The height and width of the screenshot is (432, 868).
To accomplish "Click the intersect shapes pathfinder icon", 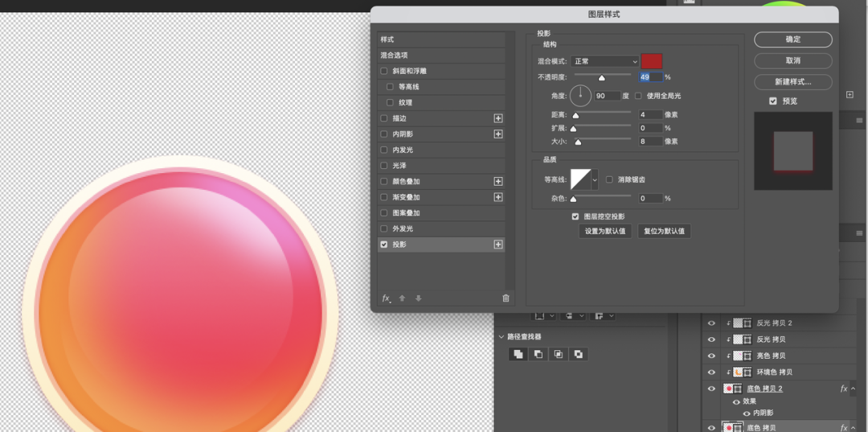I will click(558, 355).
